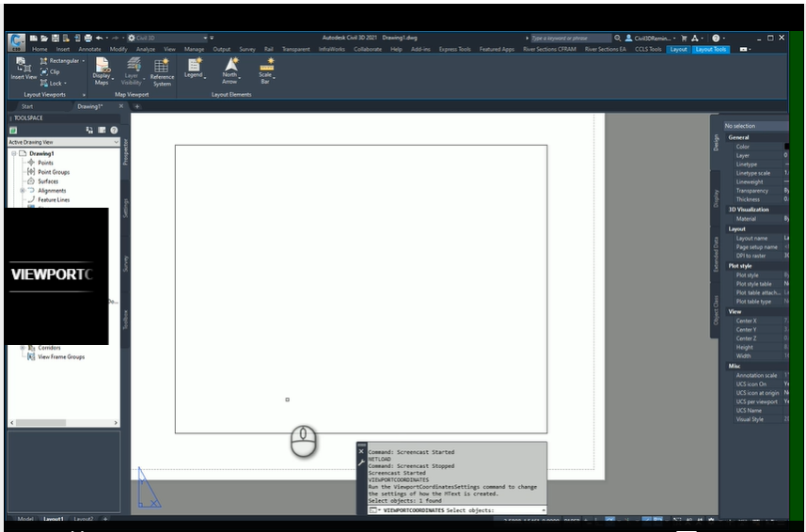Switch to the Settings side tab
This screenshot has height=532, width=806.
click(125, 208)
